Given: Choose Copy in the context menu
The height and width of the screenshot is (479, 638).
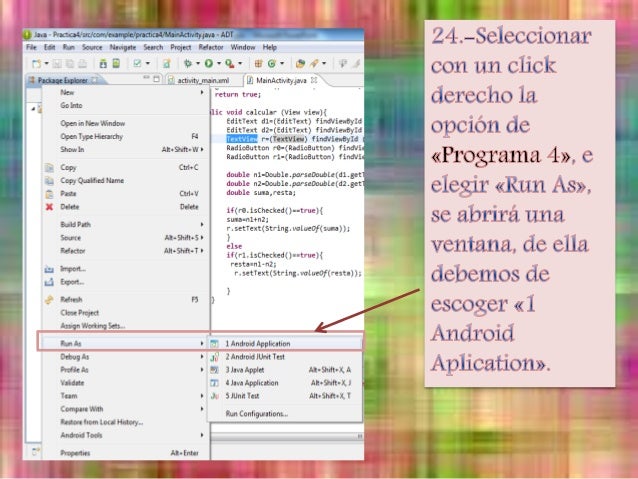Looking at the screenshot, I should 126,167.
